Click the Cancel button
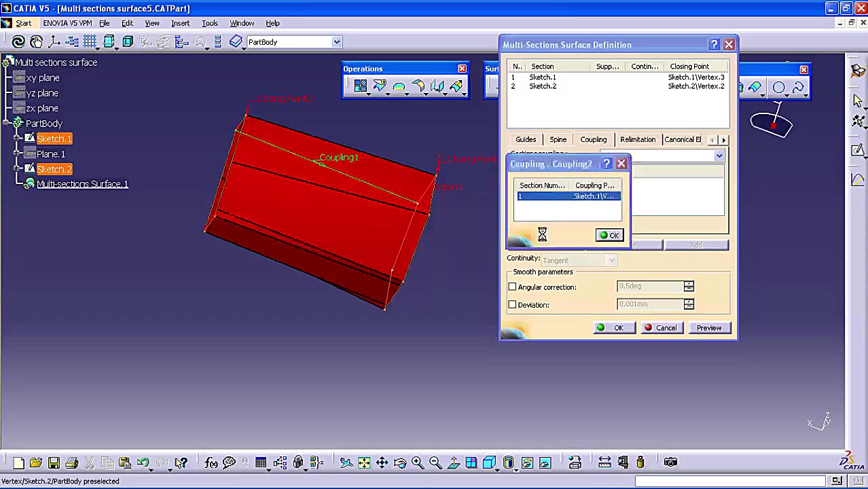This screenshot has width=868, height=489. click(661, 328)
